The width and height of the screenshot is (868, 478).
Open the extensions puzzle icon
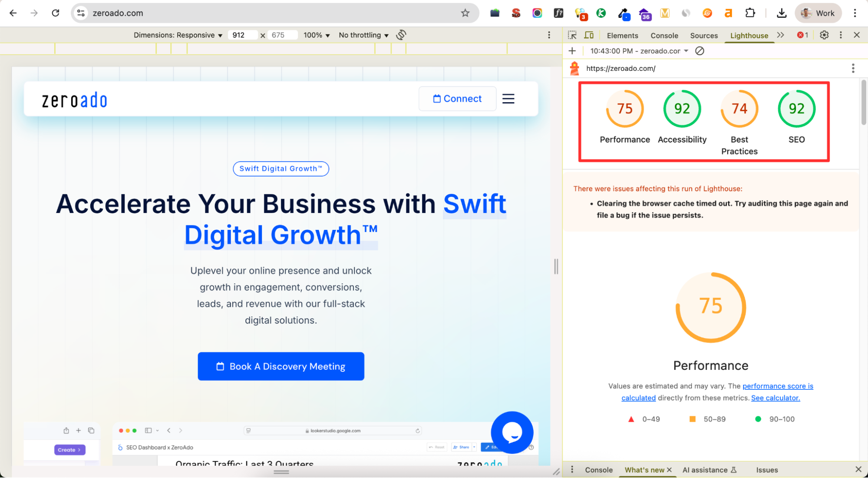[750, 13]
